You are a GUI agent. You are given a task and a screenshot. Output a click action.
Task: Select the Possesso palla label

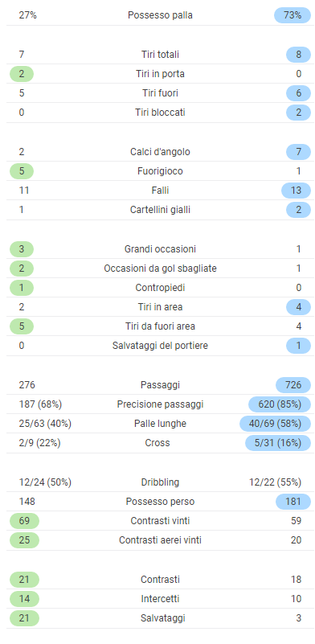160,15
